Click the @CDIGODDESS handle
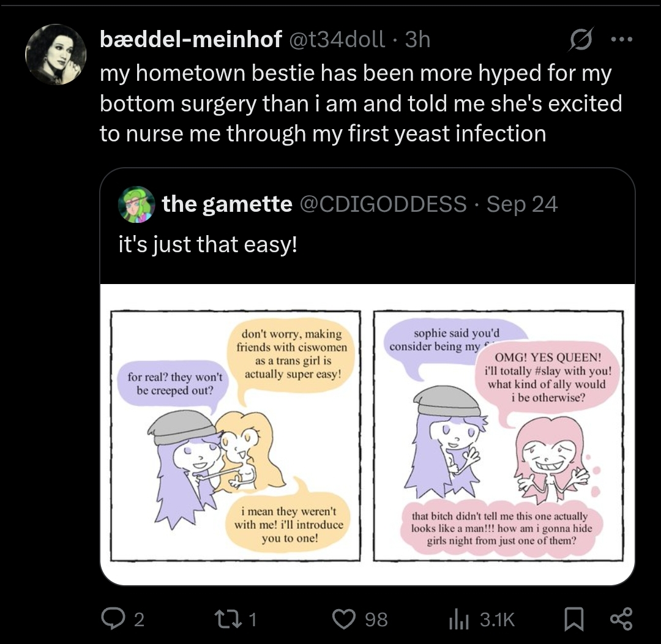661x644 pixels. pyautogui.click(x=383, y=204)
